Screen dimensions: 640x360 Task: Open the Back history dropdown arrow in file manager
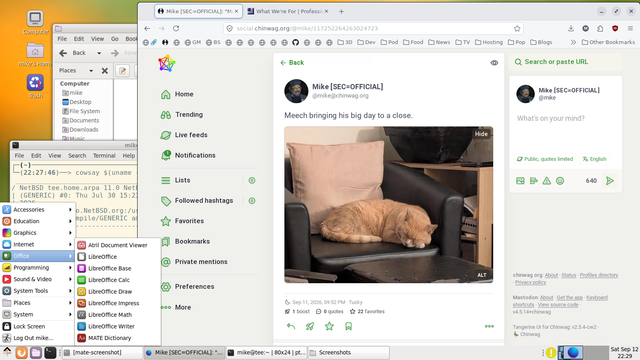(x=99, y=53)
